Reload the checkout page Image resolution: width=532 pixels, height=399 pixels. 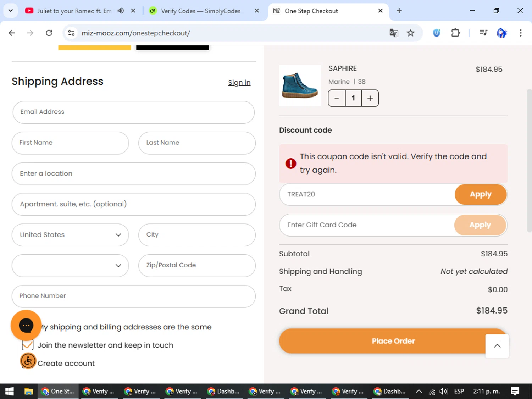pos(49,33)
